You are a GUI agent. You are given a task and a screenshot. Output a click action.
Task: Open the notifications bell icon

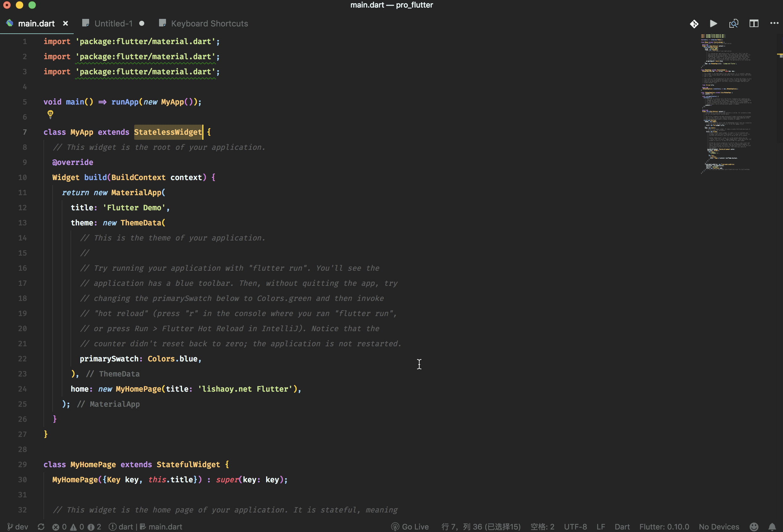click(x=772, y=527)
